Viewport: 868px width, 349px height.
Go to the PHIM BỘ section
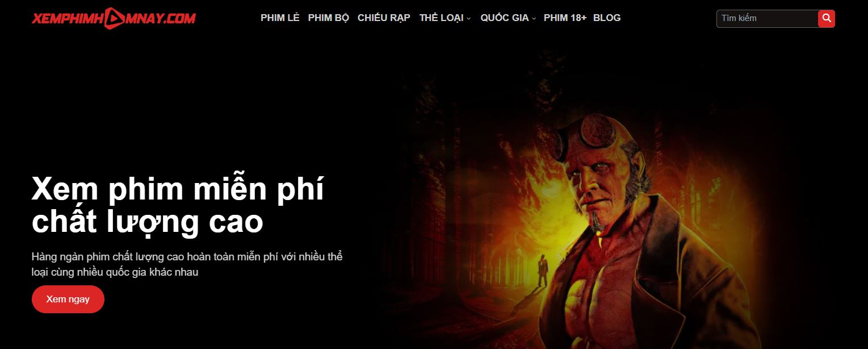click(329, 18)
